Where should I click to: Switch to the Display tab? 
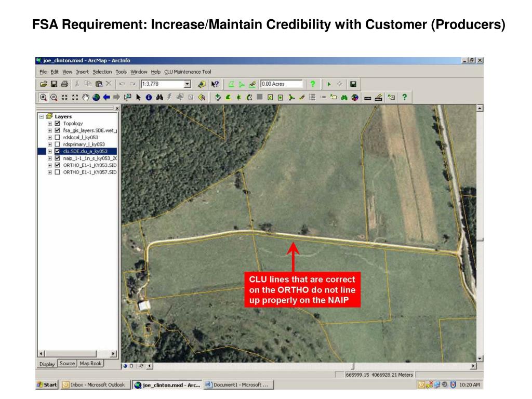pos(47,364)
